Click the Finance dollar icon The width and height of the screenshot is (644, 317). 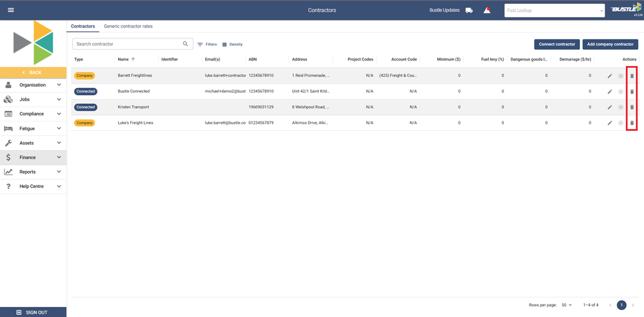(x=8, y=157)
